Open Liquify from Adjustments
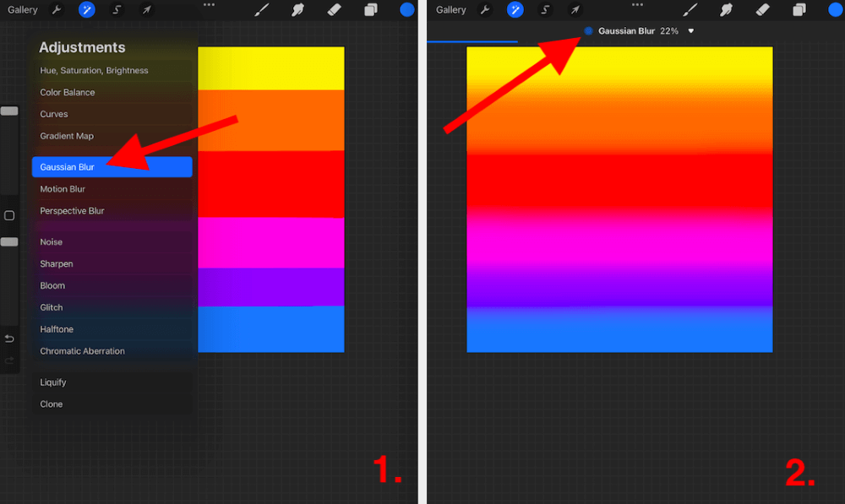Viewport: 845px width, 504px height. (112, 382)
